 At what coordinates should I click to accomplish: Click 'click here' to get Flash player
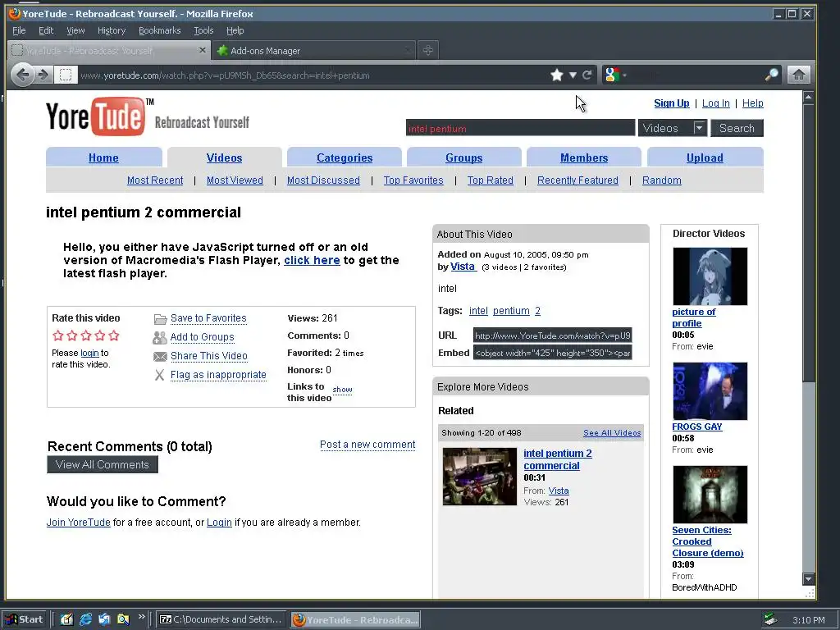[x=312, y=260]
